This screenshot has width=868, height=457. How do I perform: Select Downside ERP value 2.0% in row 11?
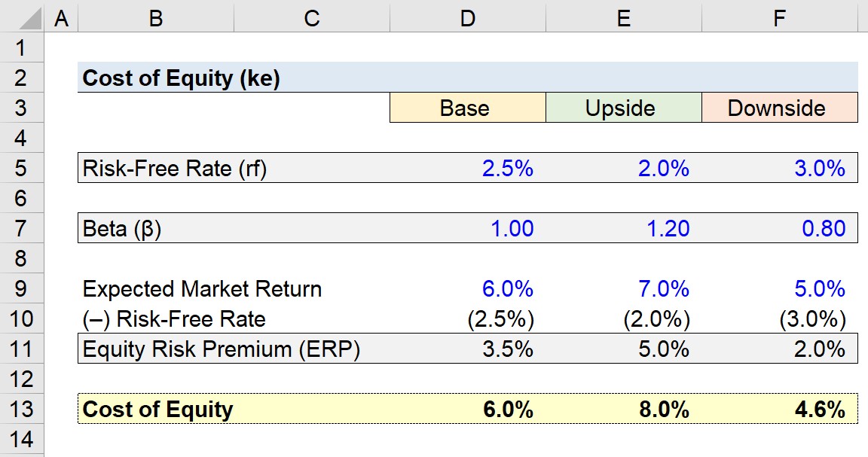779,349
